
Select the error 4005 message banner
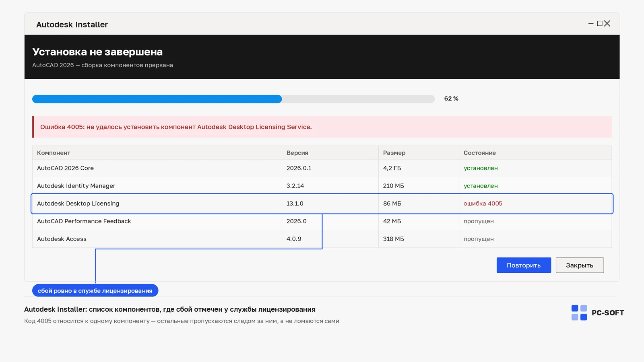pyautogui.click(x=322, y=127)
